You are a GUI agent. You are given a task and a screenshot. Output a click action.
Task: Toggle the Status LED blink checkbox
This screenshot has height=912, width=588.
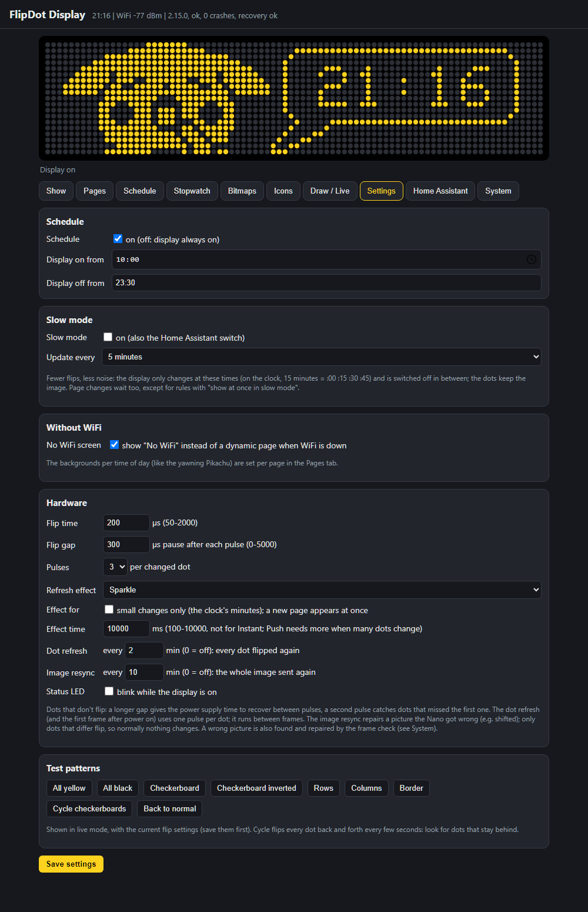109,691
